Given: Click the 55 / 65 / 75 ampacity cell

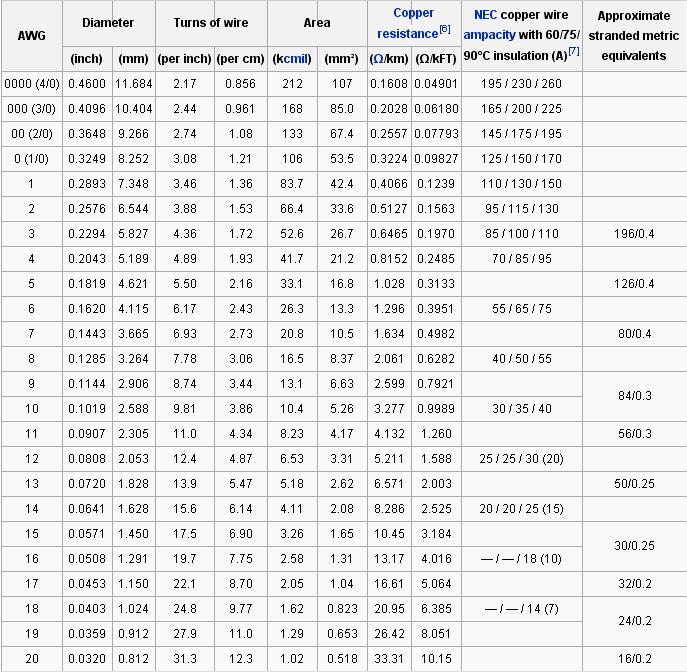Looking at the screenshot, I should 521,308.
